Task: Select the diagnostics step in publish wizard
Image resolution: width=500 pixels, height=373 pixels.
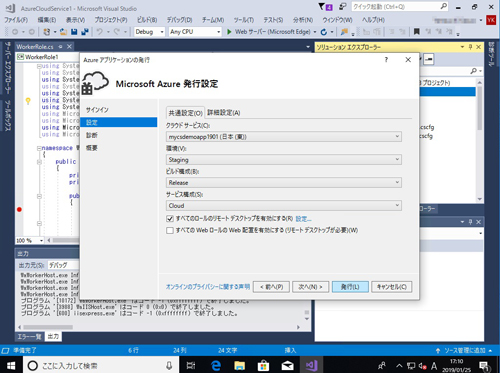Action: tap(118, 135)
